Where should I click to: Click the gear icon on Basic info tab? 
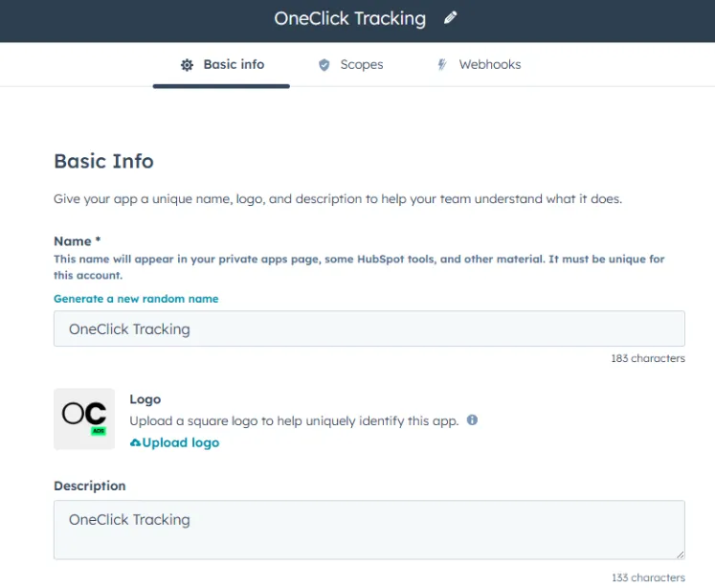187,65
